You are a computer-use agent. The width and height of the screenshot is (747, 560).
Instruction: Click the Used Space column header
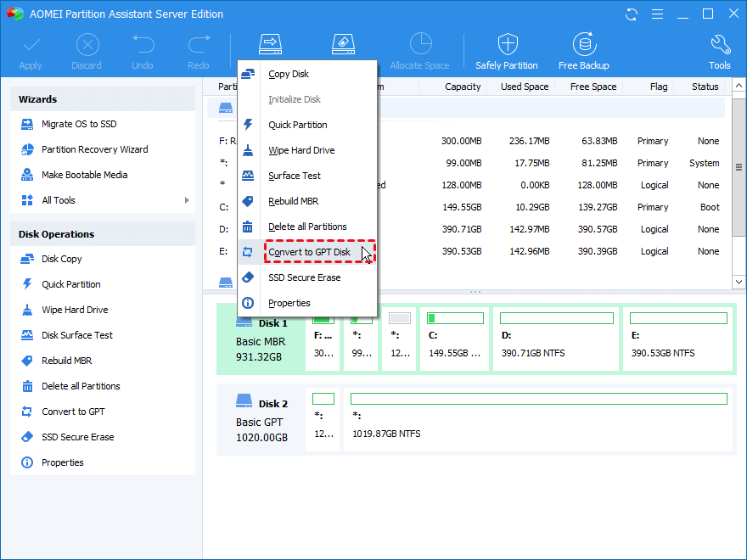525,87
